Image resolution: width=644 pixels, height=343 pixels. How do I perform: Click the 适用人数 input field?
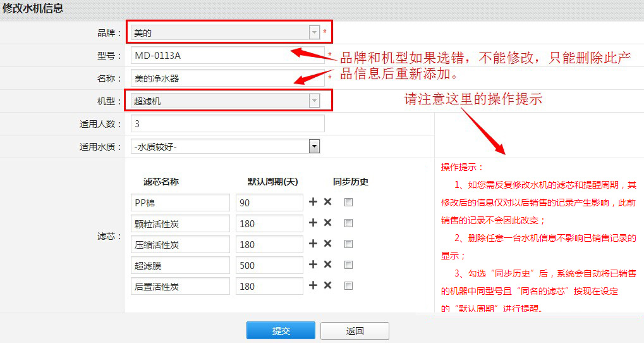[x=228, y=123]
